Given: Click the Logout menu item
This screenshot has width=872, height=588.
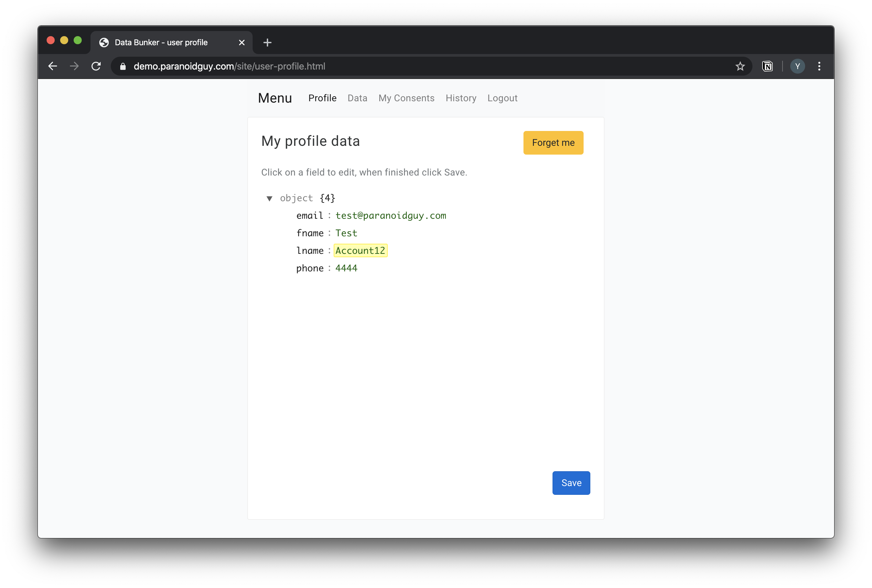Looking at the screenshot, I should 502,98.
